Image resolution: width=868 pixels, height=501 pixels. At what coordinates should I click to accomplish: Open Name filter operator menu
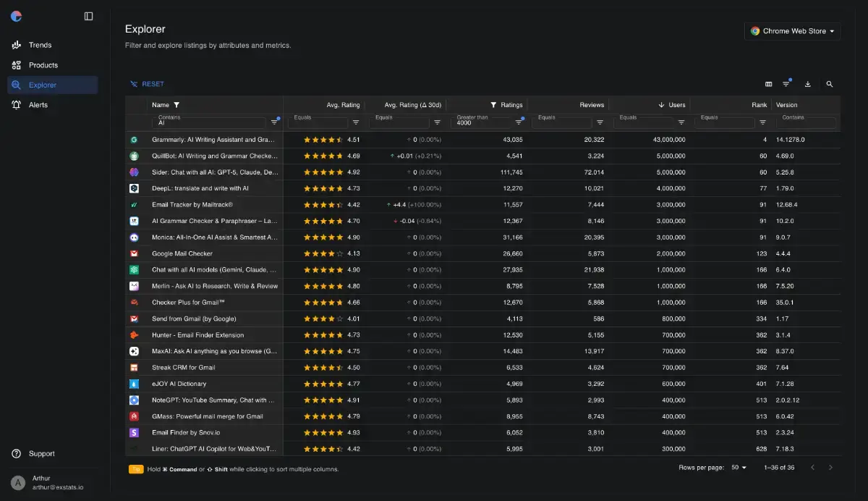pos(274,122)
